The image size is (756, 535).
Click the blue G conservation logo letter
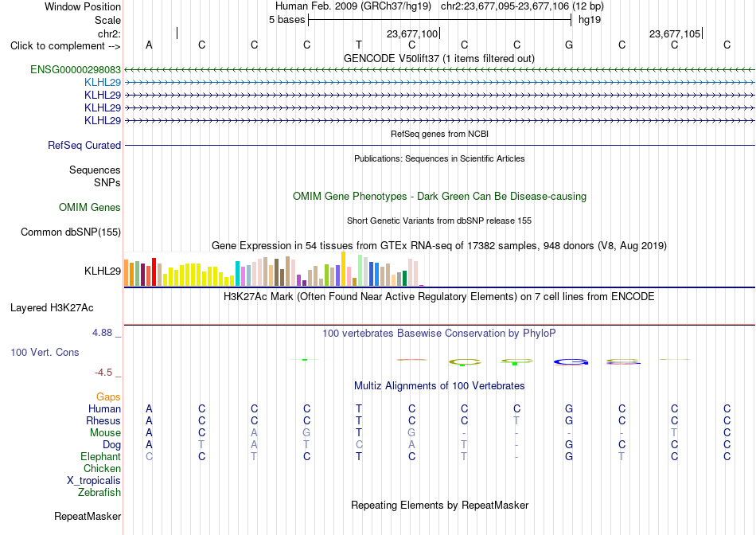[571, 361]
